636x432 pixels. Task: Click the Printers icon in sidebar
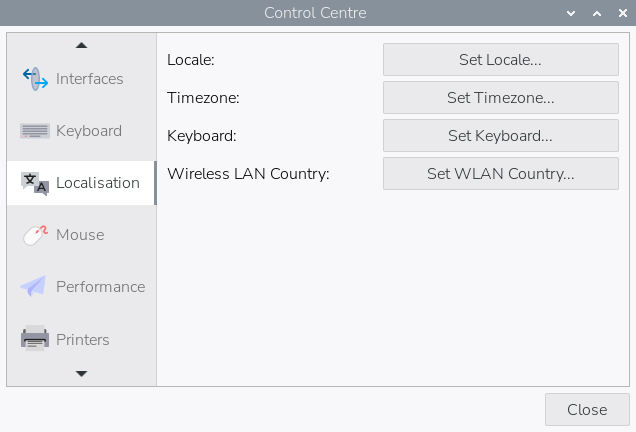[x=35, y=339]
